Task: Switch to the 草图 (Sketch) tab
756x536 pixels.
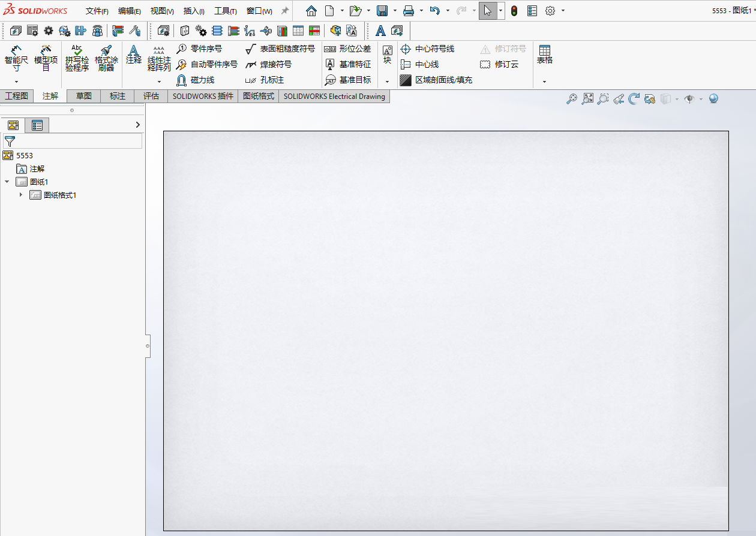Action: (x=84, y=96)
